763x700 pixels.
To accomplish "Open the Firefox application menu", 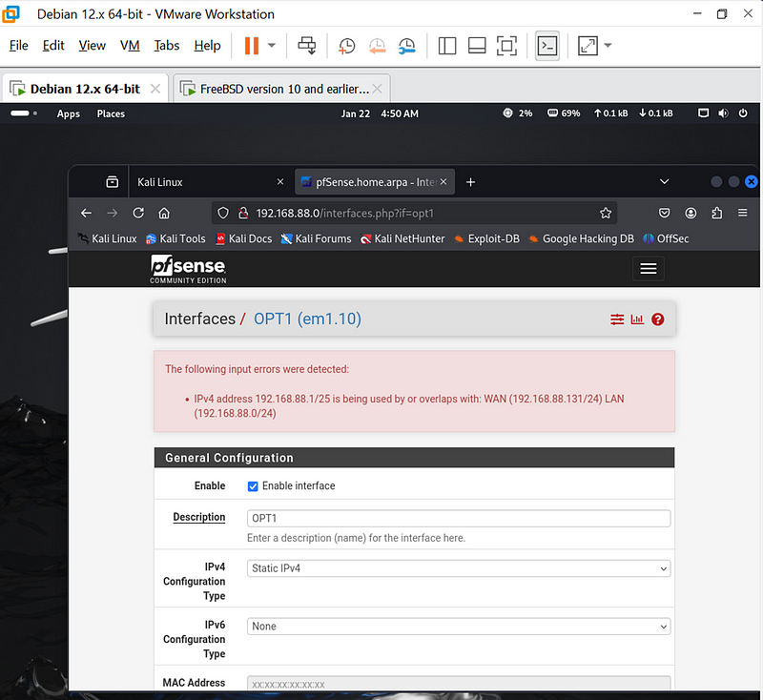I will point(743,213).
